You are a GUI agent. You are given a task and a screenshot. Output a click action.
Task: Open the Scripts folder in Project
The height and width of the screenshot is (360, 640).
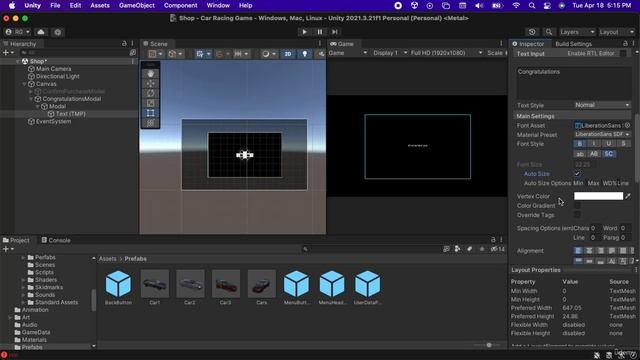pyautogui.click(x=44, y=273)
